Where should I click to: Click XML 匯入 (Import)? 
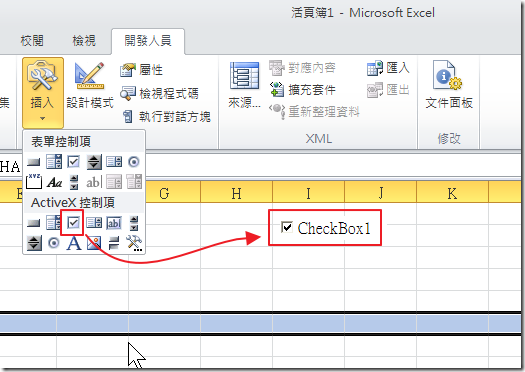coord(388,68)
